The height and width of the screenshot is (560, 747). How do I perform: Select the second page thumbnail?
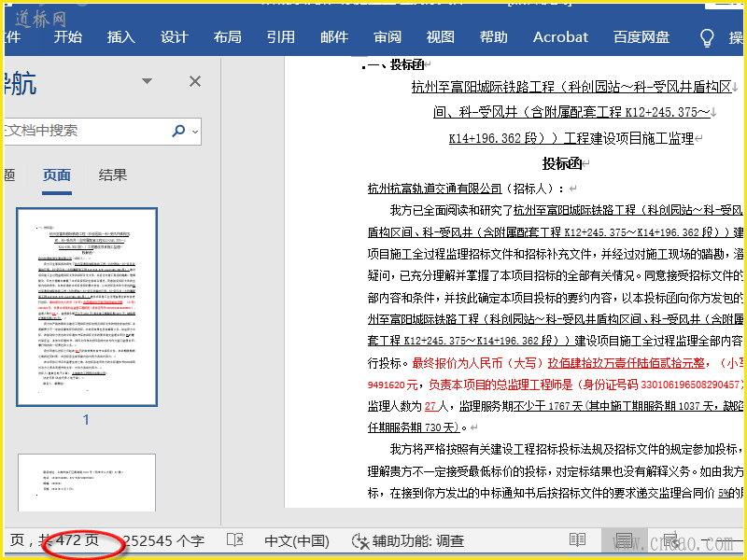tap(86, 483)
